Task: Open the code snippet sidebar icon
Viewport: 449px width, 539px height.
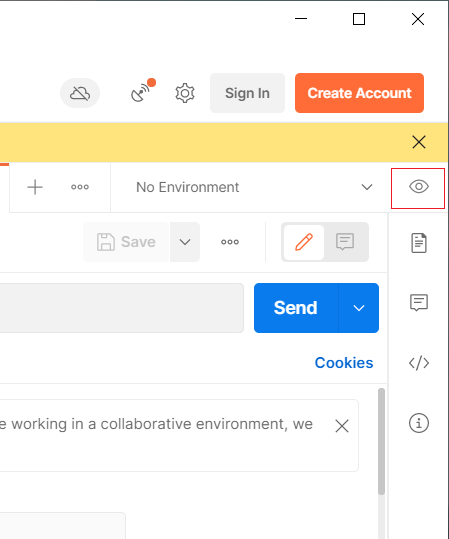Action: pyautogui.click(x=419, y=363)
